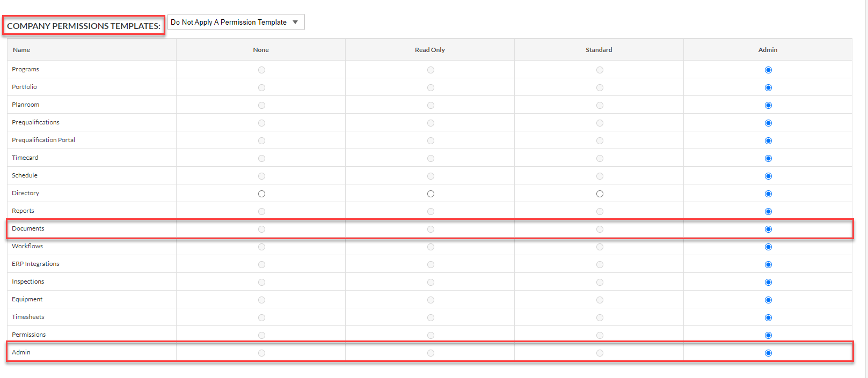Select Read Only for Programs
Viewport: 868px width, 378px height.
pos(431,70)
